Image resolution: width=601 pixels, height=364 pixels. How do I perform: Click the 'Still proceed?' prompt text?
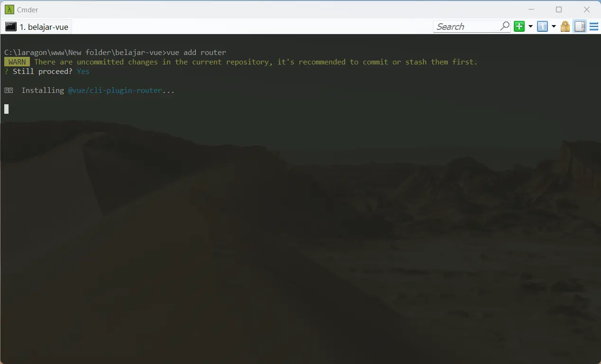43,72
